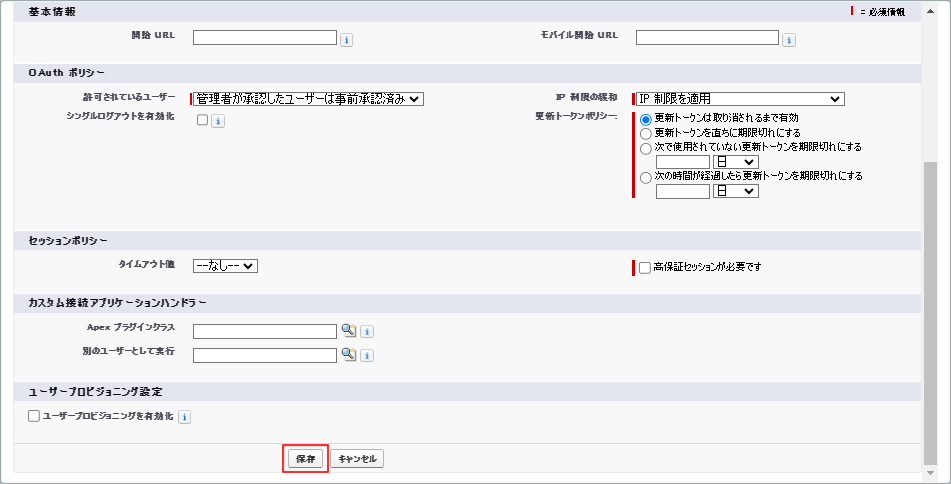This screenshot has width=951, height=484.
Task: Check 高保証セッションが必要です checkbox
Action: [645, 267]
